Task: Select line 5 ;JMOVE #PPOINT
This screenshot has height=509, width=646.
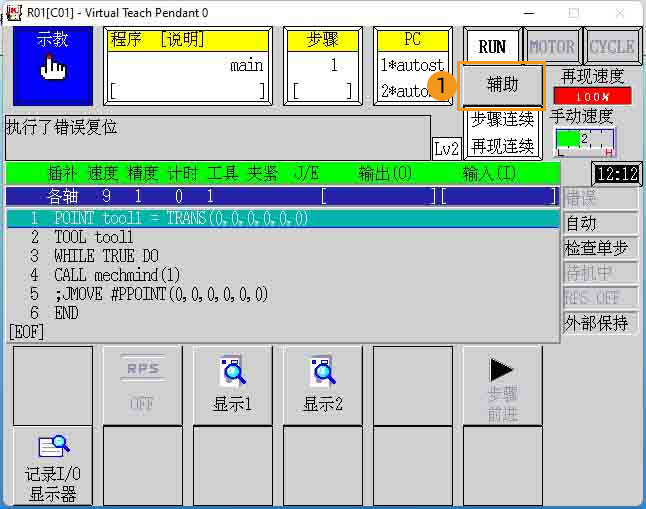Action: 283,294
